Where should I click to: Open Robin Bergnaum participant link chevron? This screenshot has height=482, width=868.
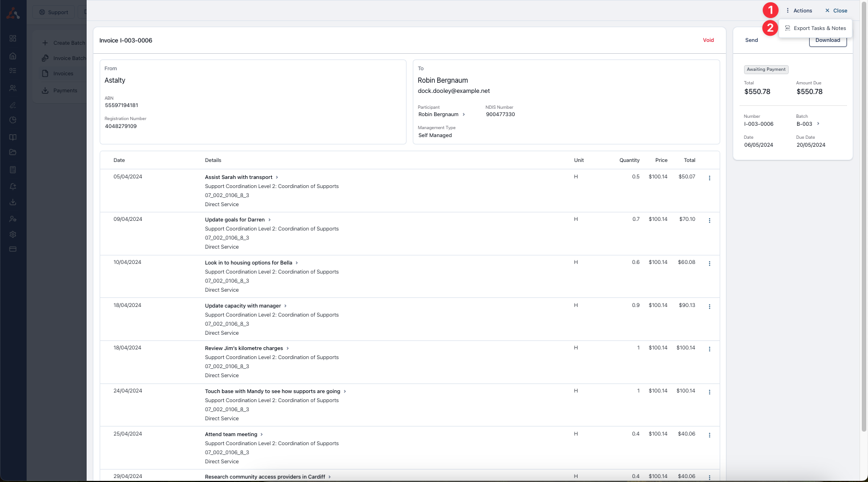[464, 114]
